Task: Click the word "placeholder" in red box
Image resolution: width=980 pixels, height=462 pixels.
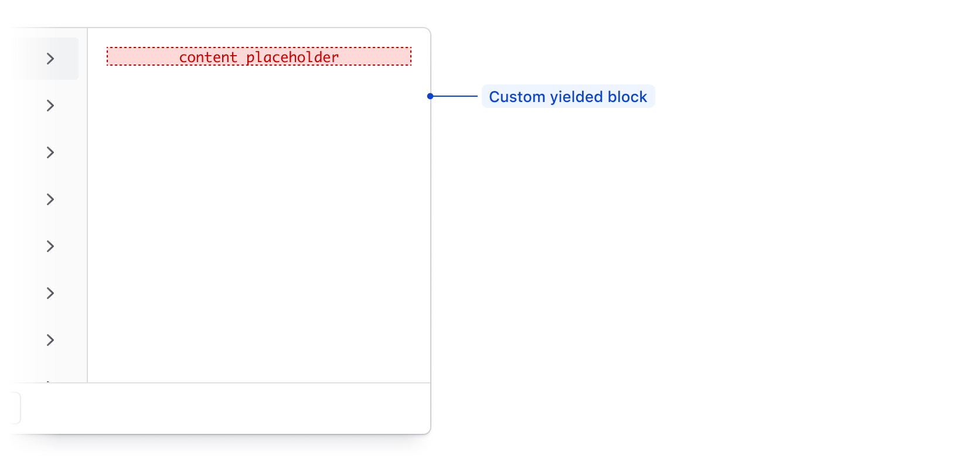Action: [292, 57]
